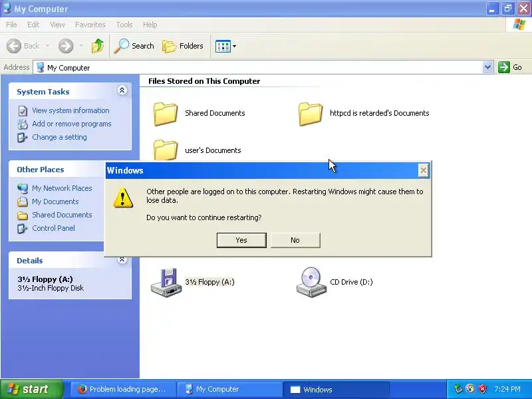The image size is (532, 399).
Task: Select the user's Documents folder icon
Action: 166,150
